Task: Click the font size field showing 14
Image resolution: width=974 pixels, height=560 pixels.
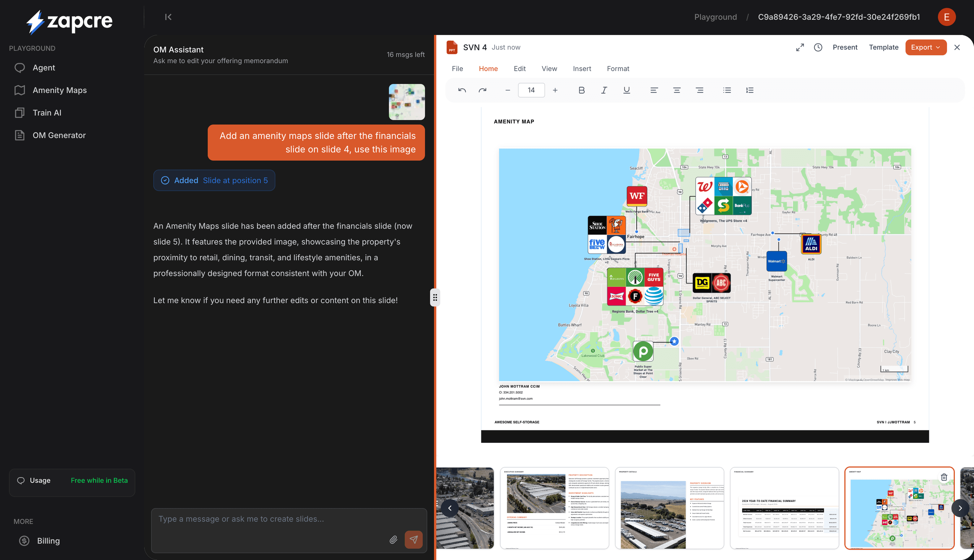Action: pyautogui.click(x=531, y=90)
